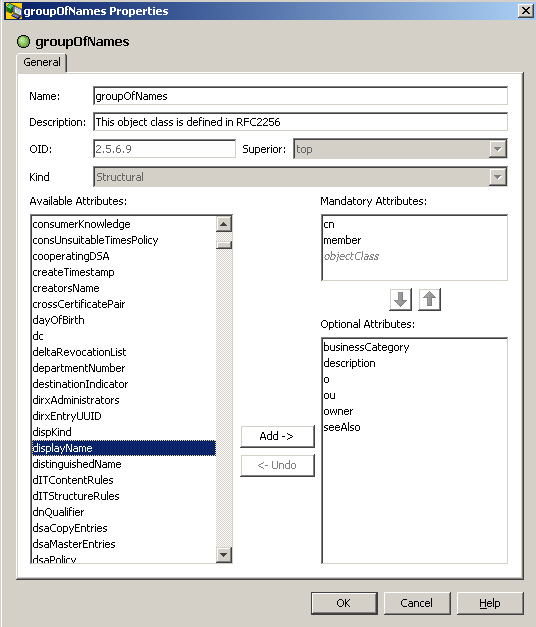The image size is (536, 627).
Task: Select consUnsuitableTimesPolicy attribute
Action: (124, 240)
